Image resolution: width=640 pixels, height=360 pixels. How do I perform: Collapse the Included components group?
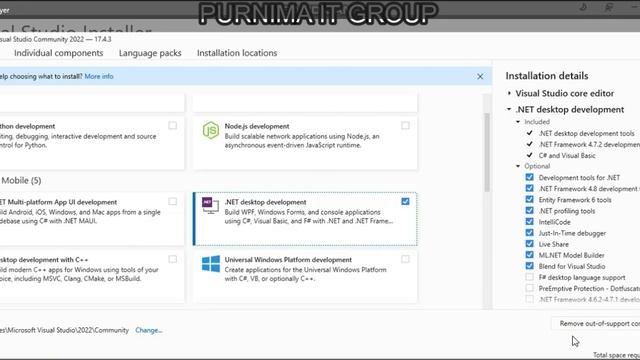point(518,122)
